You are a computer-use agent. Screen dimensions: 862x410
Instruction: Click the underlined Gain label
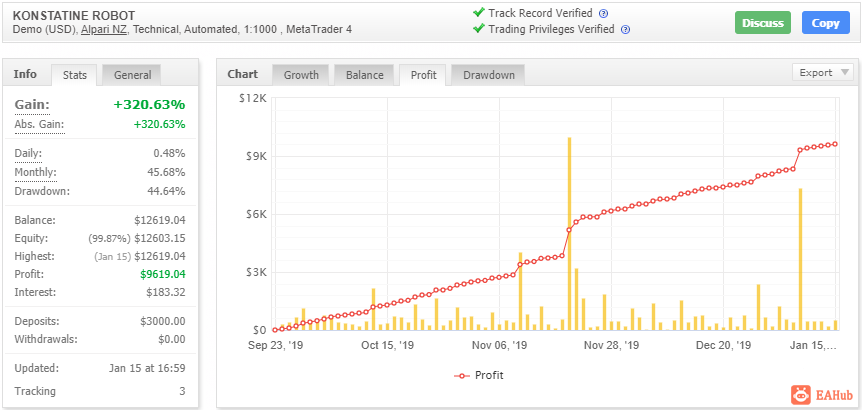(x=32, y=105)
